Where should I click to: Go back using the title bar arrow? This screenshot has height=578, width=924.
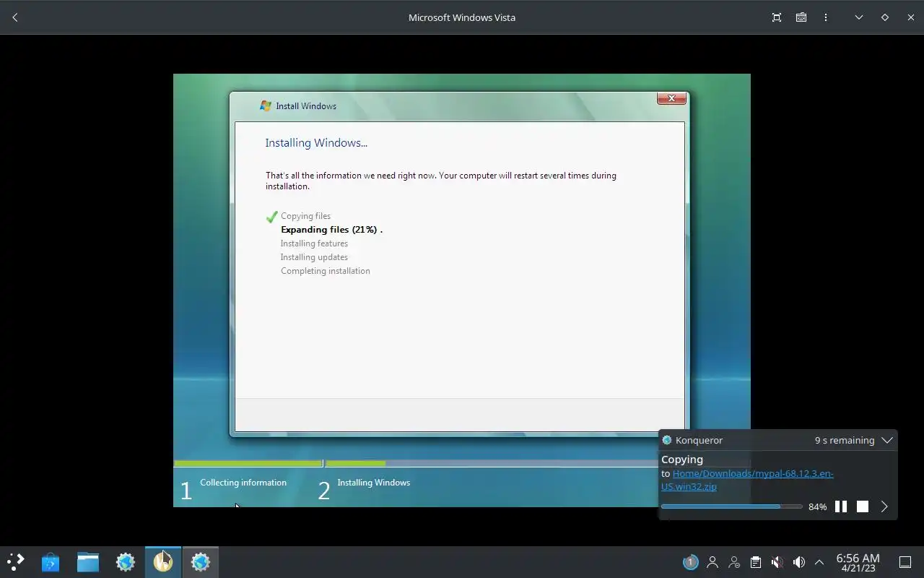(x=15, y=17)
